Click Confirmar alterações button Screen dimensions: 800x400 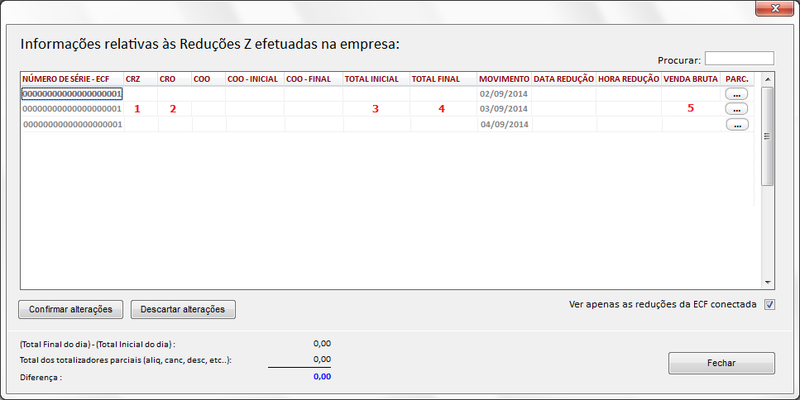coord(70,309)
